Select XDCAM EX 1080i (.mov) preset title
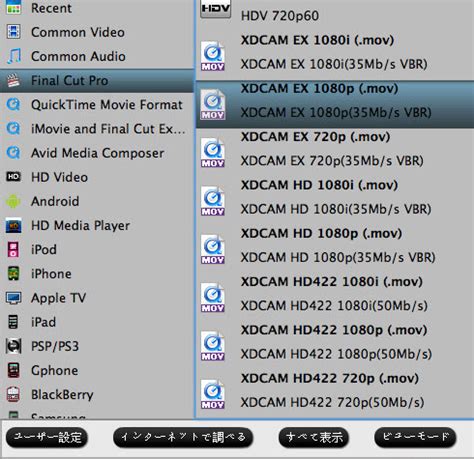The width and height of the screenshot is (474, 459). pyautogui.click(x=317, y=40)
